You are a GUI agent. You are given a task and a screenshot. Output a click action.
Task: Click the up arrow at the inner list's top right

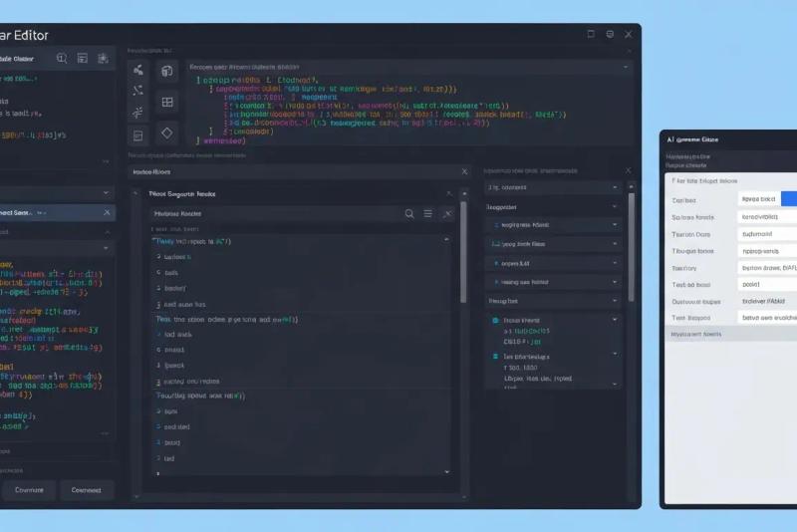point(446,239)
